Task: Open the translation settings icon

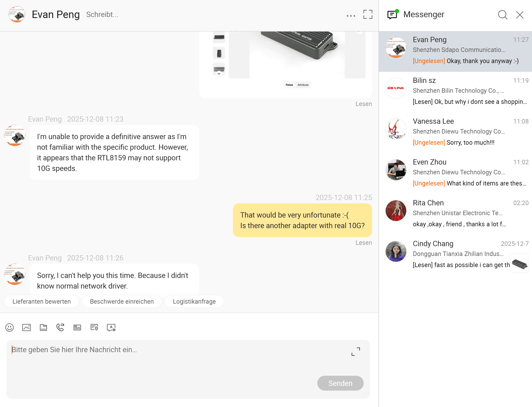Action: 111,328
